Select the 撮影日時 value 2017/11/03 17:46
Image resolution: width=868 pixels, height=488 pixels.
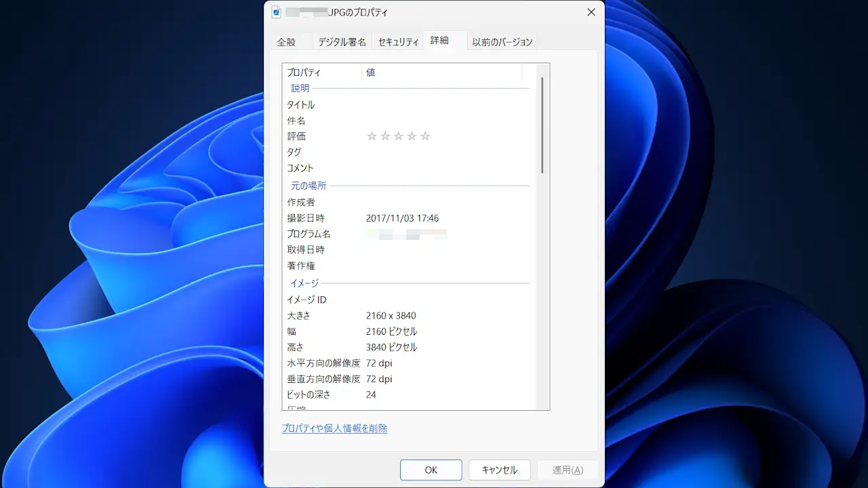tap(402, 218)
